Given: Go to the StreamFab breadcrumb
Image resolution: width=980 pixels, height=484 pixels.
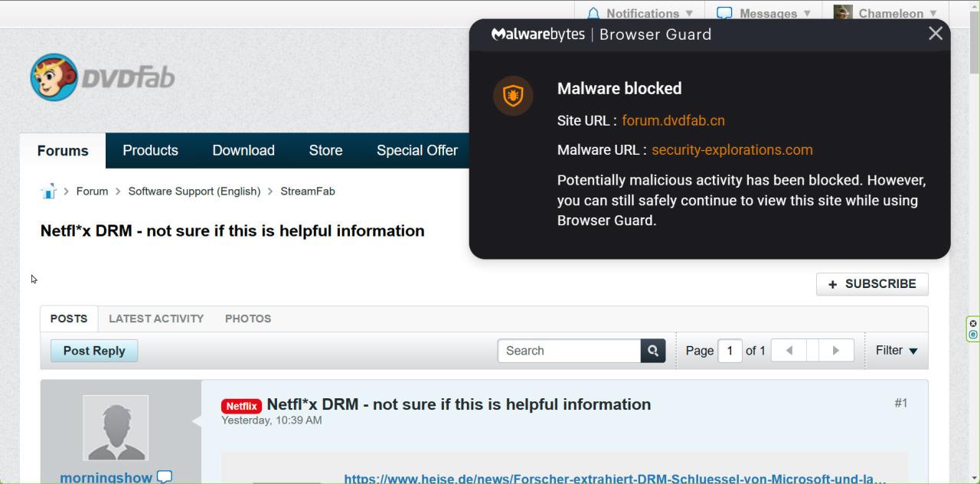Looking at the screenshot, I should (x=308, y=191).
